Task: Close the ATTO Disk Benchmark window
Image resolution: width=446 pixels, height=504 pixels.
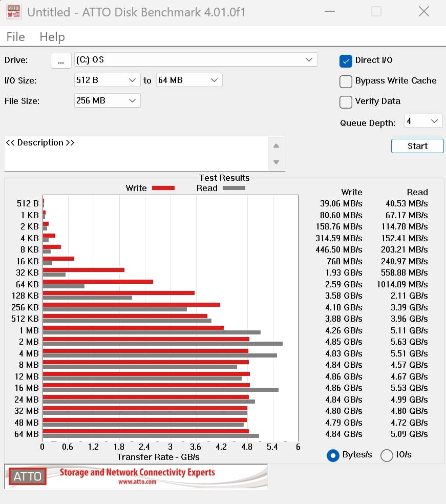Action: [423, 12]
